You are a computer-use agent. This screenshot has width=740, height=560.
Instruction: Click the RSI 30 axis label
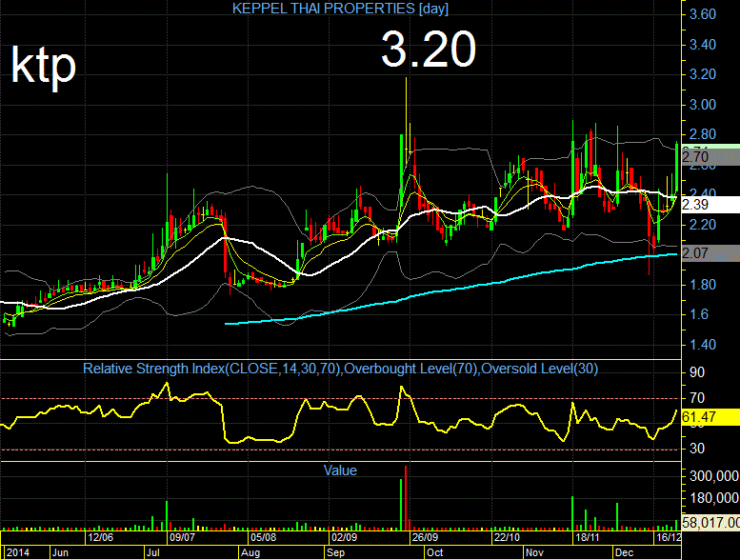click(x=697, y=449)
